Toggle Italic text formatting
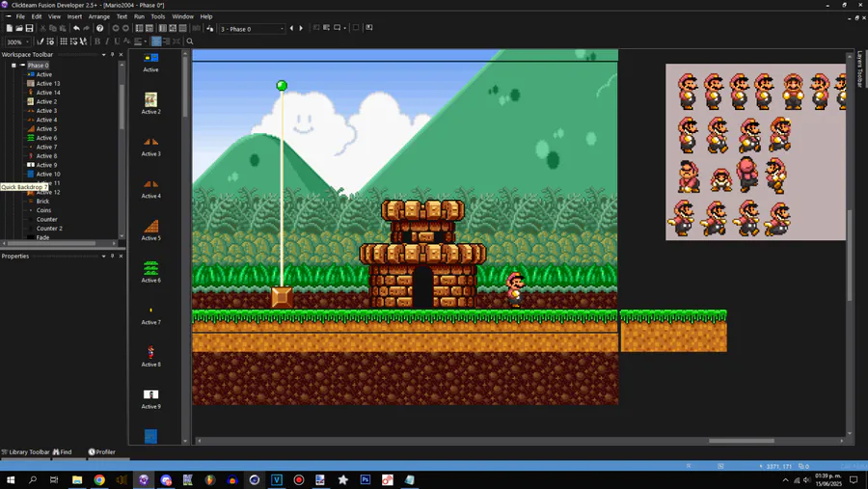868x489 pixels. pos(107,41)
